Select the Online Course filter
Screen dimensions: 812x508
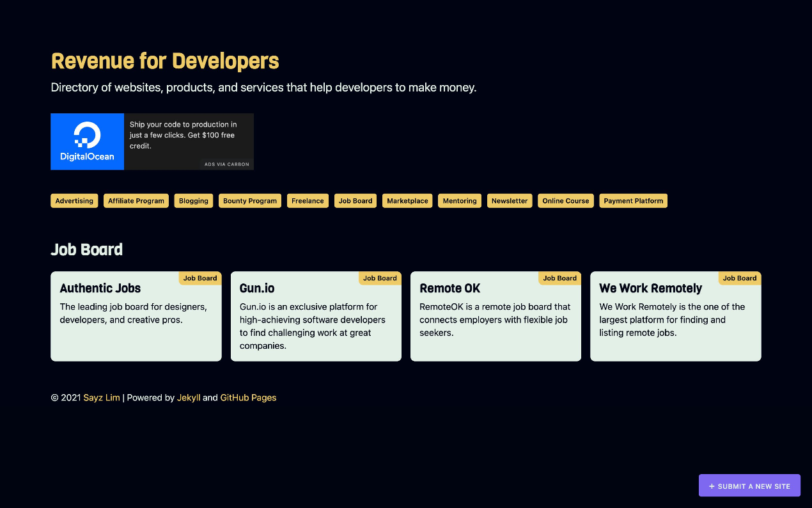[x=565, y=200]
